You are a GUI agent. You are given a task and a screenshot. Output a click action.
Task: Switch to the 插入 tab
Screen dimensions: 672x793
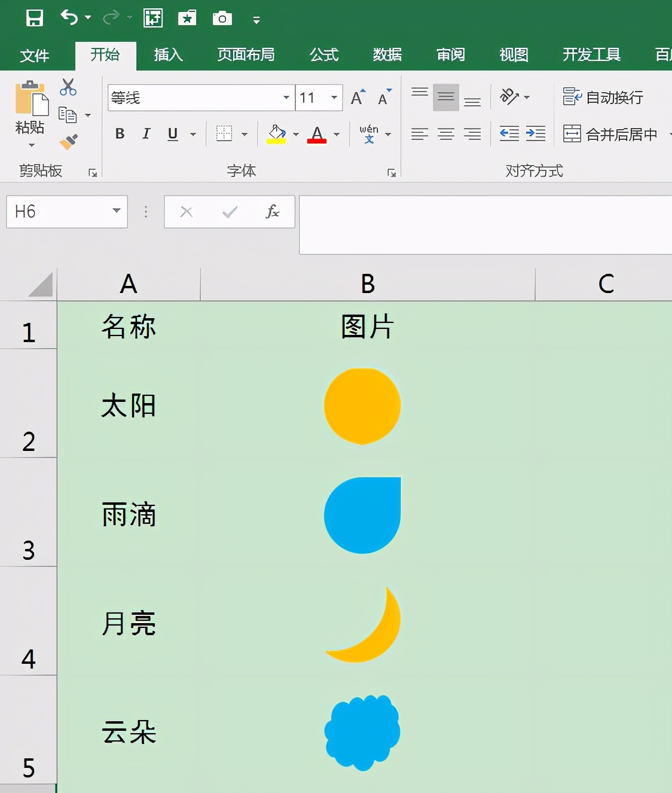(168, 55)
